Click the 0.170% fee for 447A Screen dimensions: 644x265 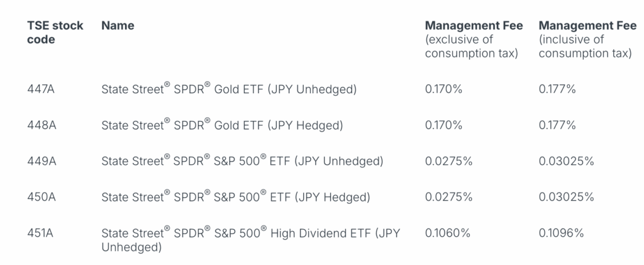coord(443,89)
